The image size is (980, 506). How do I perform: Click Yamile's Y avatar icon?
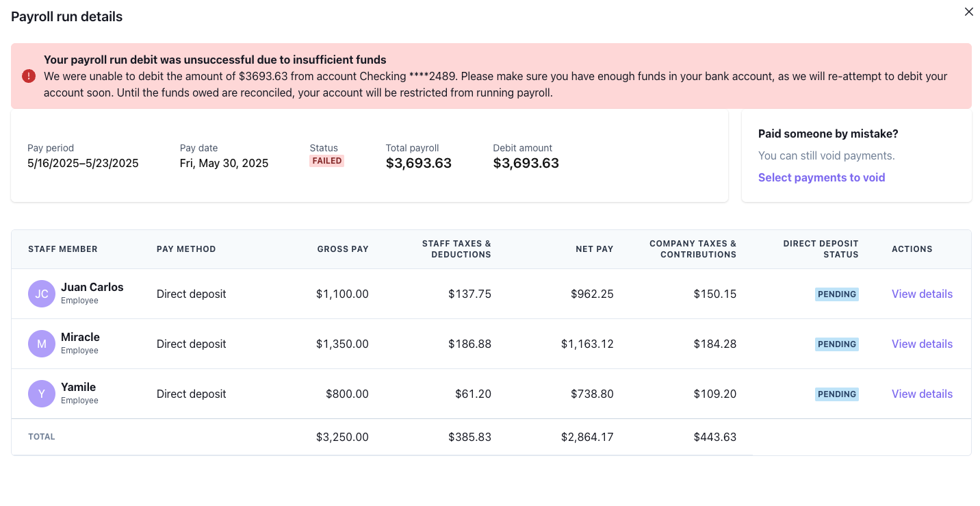click(42, 394)
